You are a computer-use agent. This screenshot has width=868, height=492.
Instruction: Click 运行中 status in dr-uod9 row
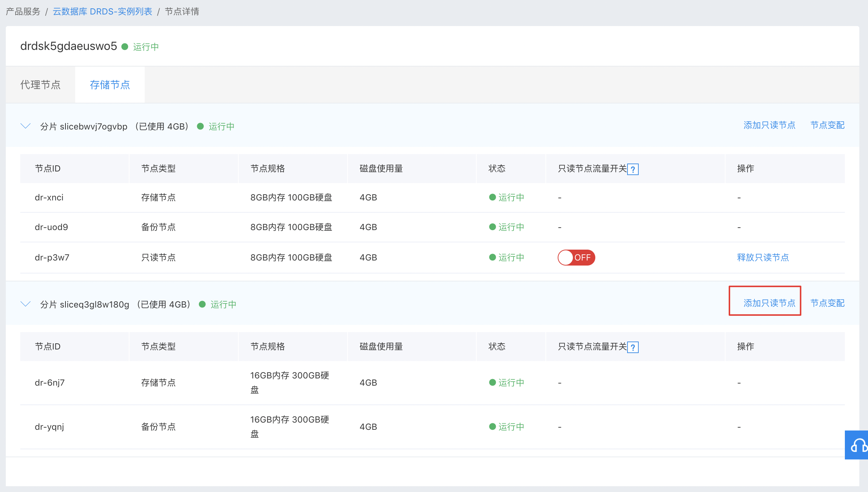(507, 227)
